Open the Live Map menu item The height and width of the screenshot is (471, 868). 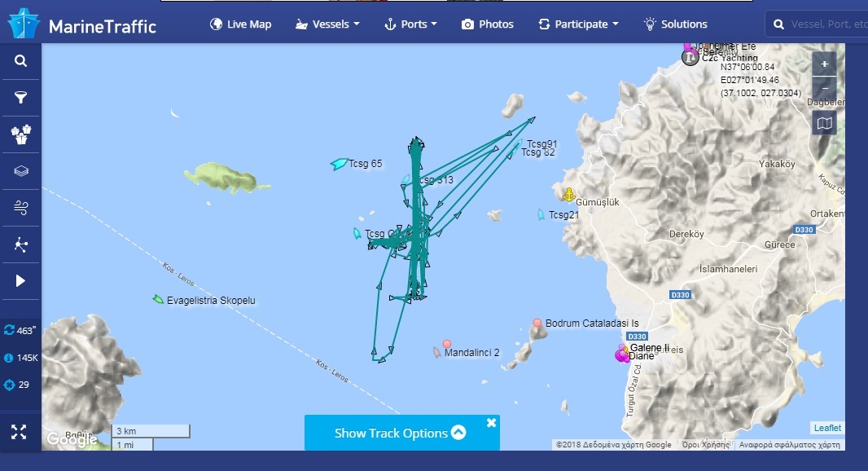point(241,24)
